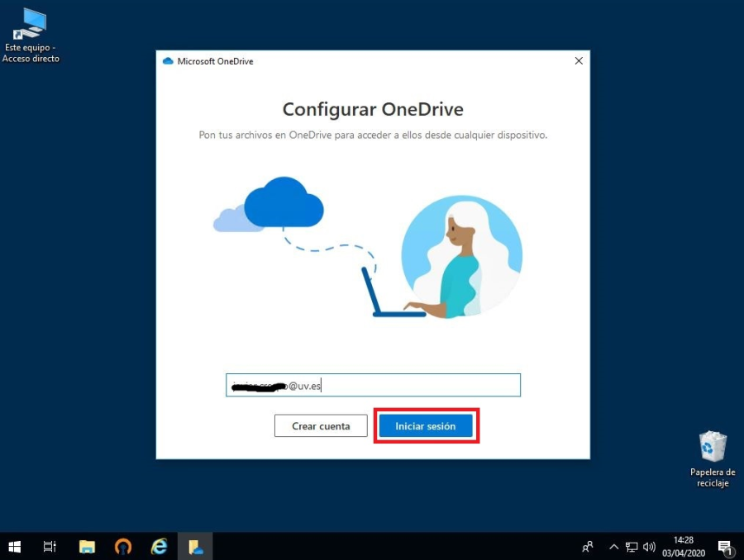Click the OneDrive cloud icon in title bar
The image size is (744, 560).
(x=168, y=61)
